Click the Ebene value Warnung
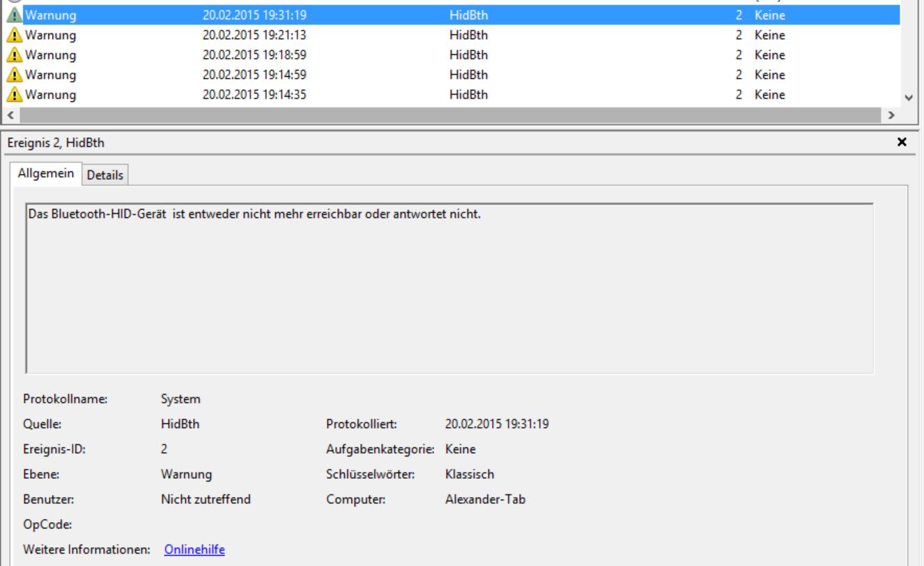924x566 pixels. (186, 474)
